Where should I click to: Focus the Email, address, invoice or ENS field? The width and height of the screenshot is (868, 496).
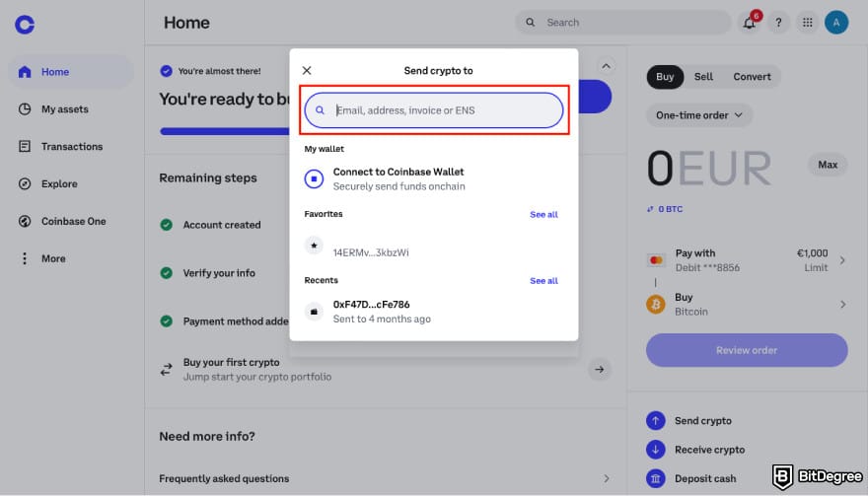pyautogui.click(x=434, y=110)
